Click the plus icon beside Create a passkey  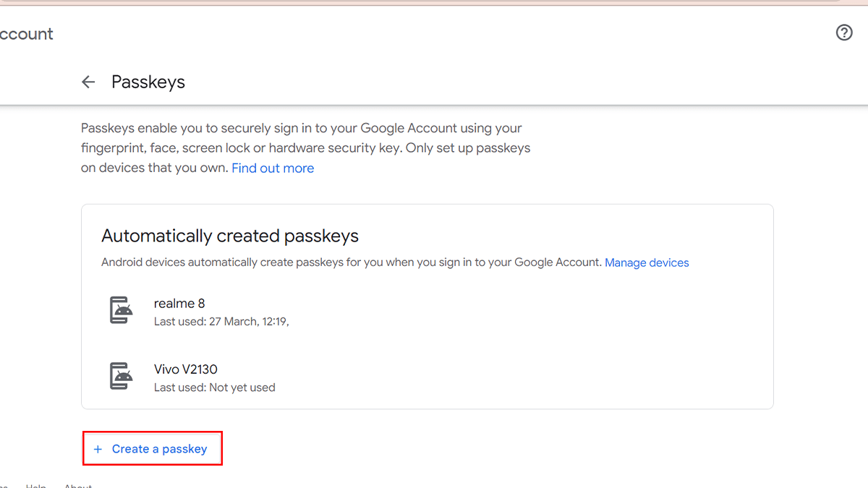coord(98,449)
